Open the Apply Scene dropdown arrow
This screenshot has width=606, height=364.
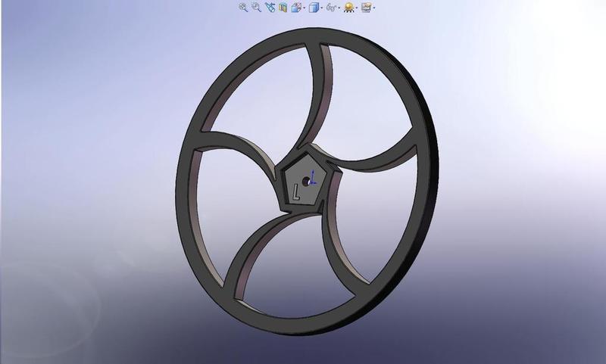tap(374, 8)
